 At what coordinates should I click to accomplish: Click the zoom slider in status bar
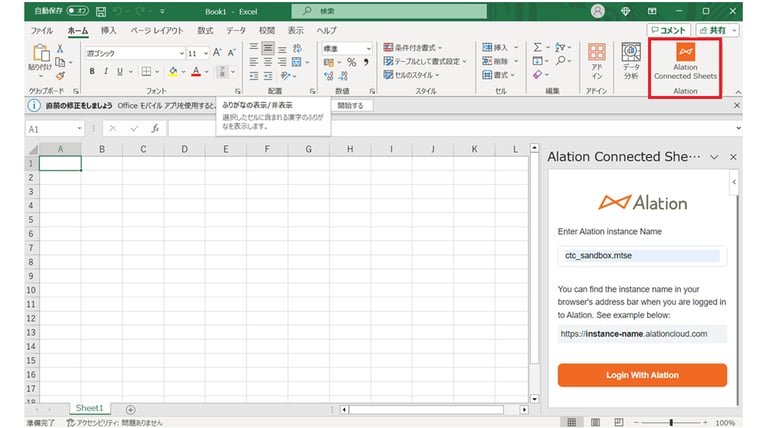671,423
